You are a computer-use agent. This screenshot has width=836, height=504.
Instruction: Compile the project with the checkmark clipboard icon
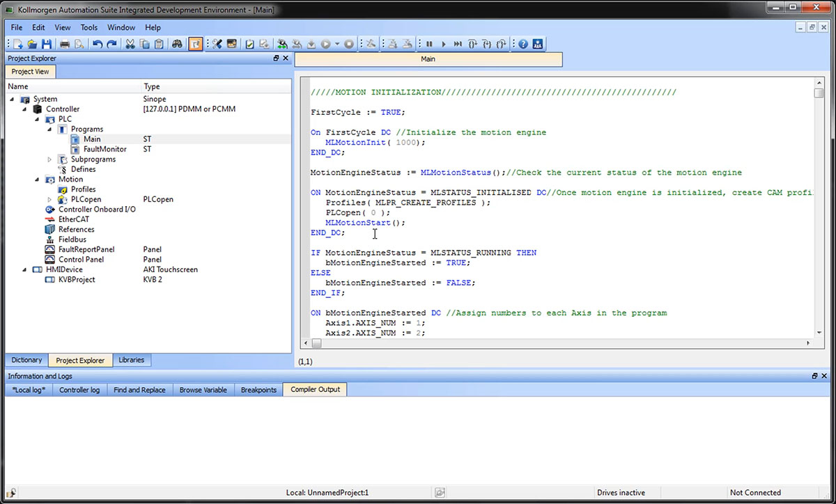[x=249, y=44]
